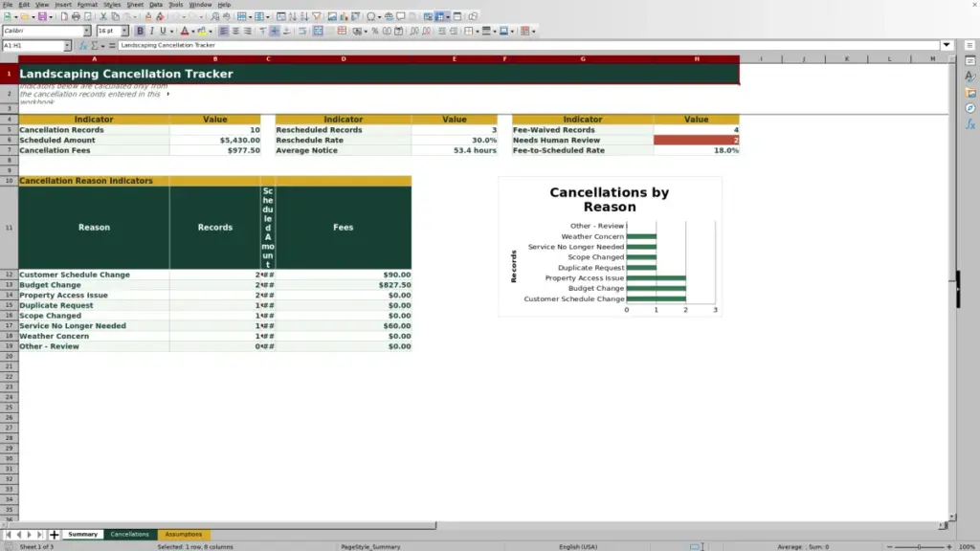Open the font name dropdown

coord(87,32)
